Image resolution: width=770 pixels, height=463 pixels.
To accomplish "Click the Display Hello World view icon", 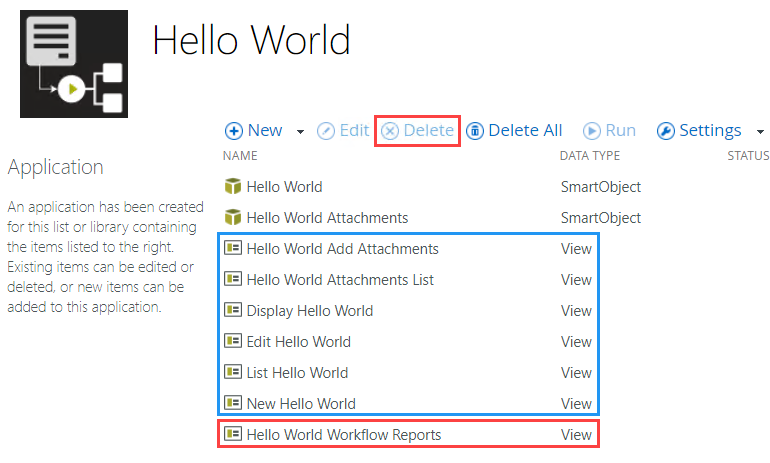I will tap(233, 311).
